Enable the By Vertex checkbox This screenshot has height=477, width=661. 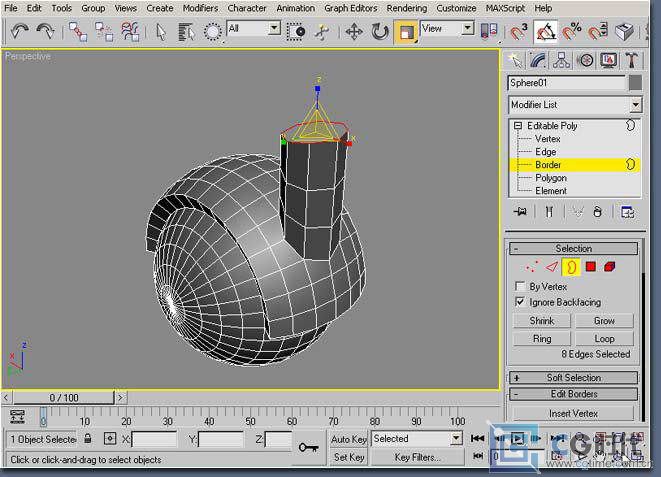520,286
